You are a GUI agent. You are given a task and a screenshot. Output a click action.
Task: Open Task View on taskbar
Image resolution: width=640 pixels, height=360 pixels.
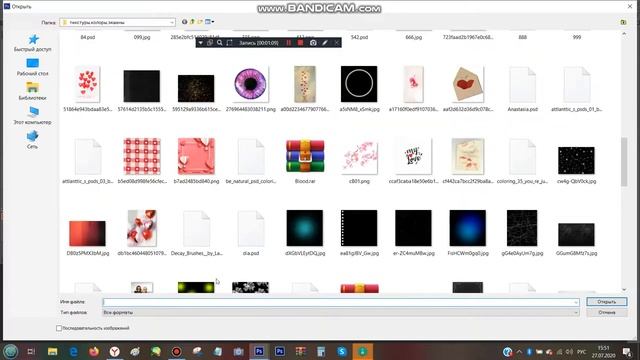(x=31, y=351)
